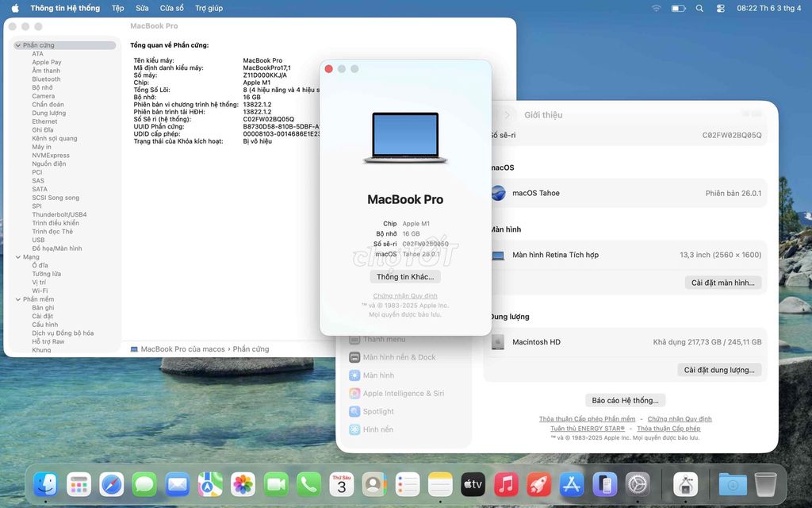
Task: Click the Thông tin Khác... button
Action: click(x=405, y=277)
